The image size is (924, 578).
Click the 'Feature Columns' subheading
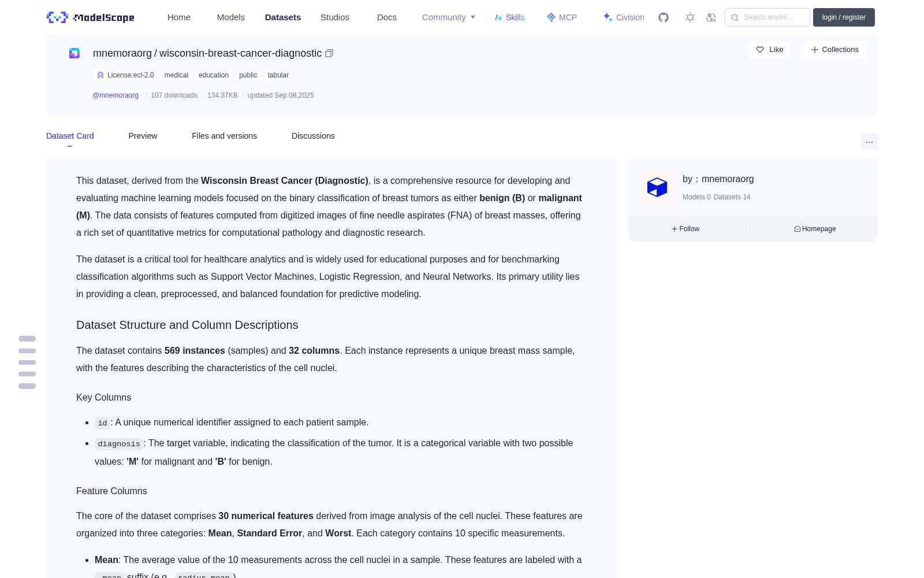111,491
